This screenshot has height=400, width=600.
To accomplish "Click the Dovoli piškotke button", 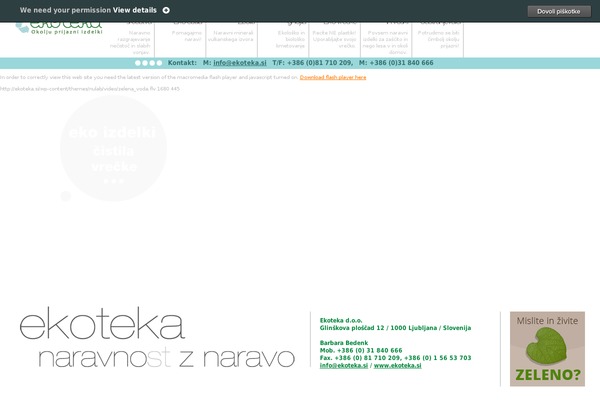I will [x=559, y=11].
